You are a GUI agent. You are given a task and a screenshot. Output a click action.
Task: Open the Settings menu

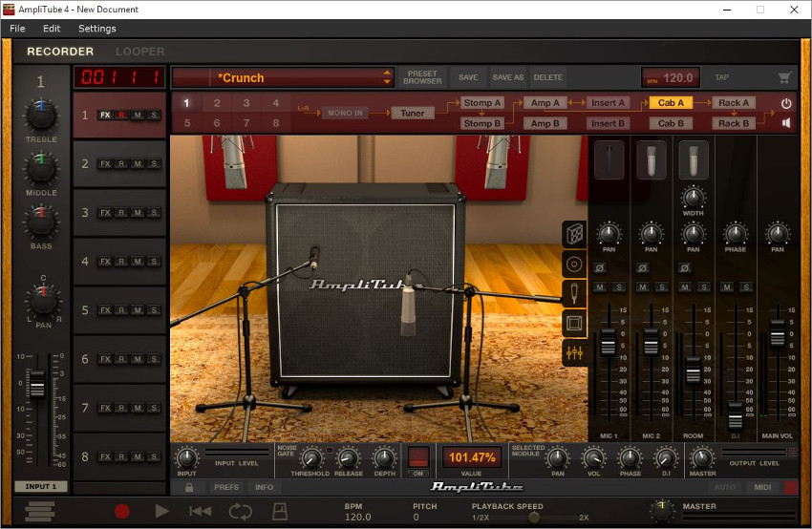click(x=96, y=29)
